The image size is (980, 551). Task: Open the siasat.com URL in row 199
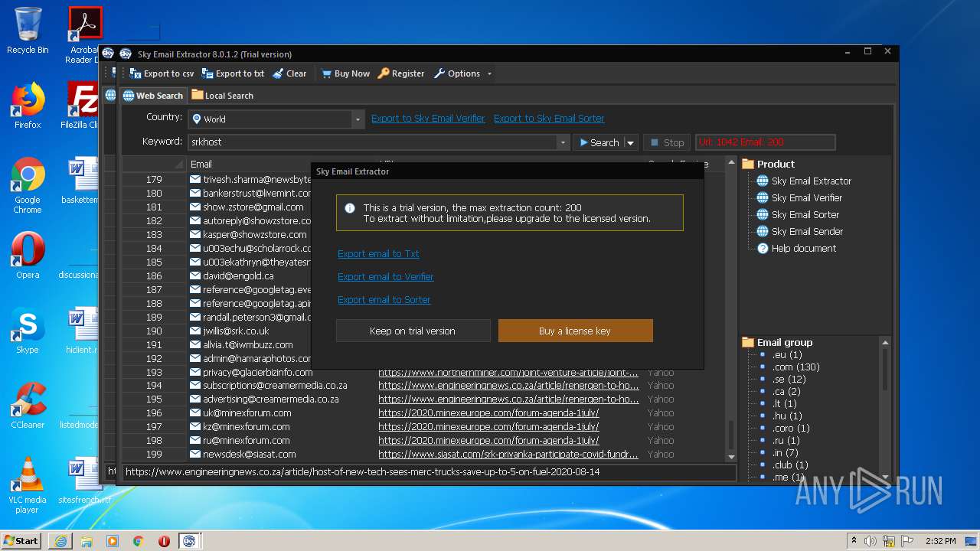[x=508, y=455]
